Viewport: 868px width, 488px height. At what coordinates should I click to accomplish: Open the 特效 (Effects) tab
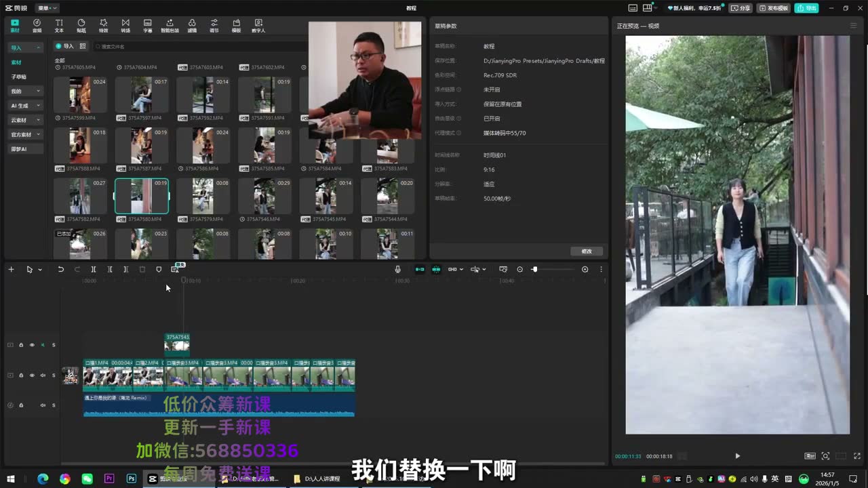click(103, 26)
